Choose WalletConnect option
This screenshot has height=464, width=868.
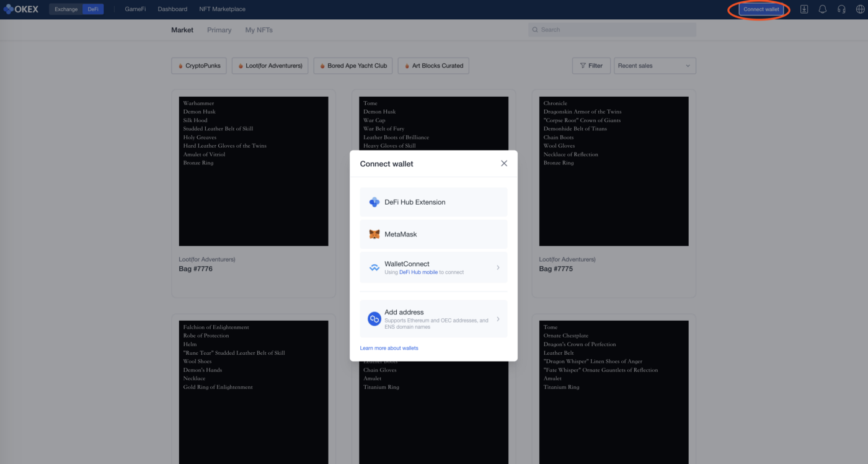click(433, 267)
